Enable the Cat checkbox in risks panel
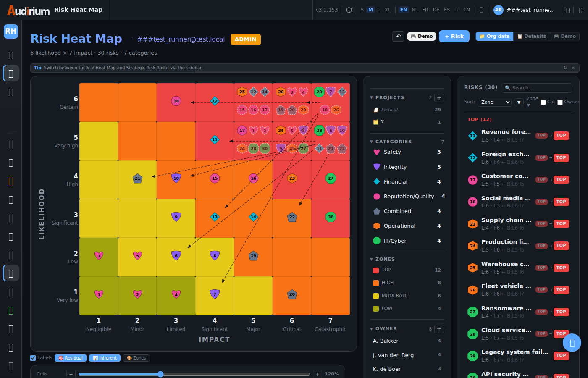The height and width of the screenshot is (378, 588). (x=543, y=102)
